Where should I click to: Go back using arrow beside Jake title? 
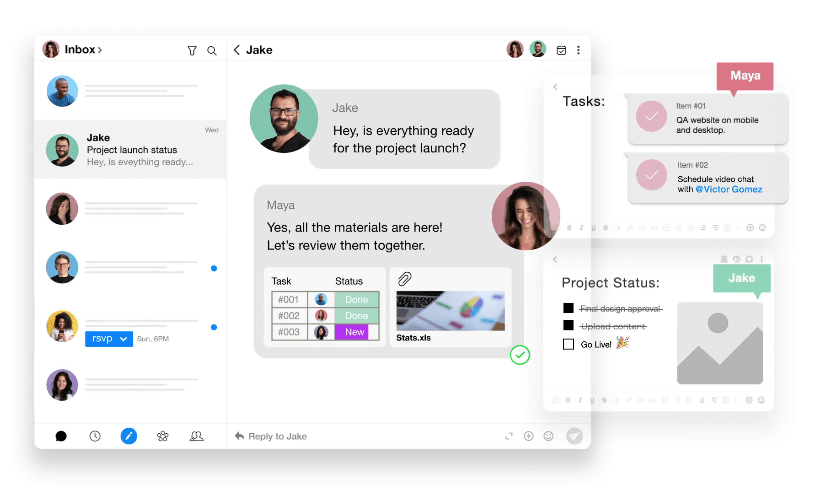click(237, 50)
